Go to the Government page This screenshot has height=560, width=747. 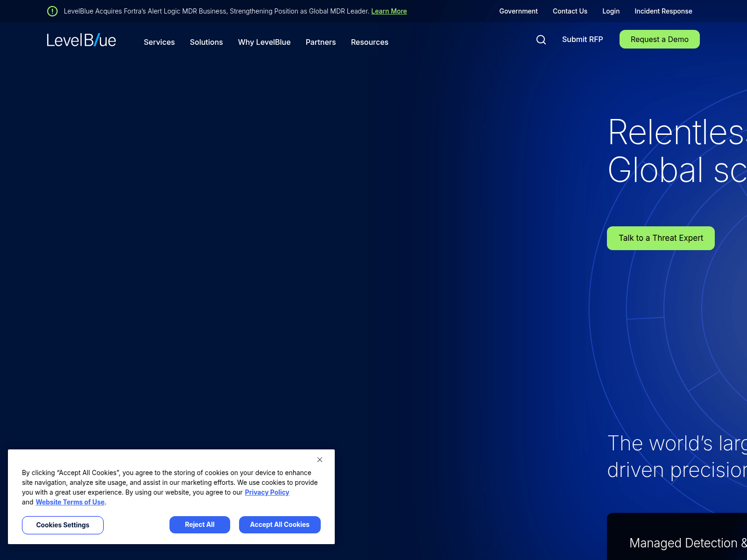pyautogui.click(x=518, y=11)
